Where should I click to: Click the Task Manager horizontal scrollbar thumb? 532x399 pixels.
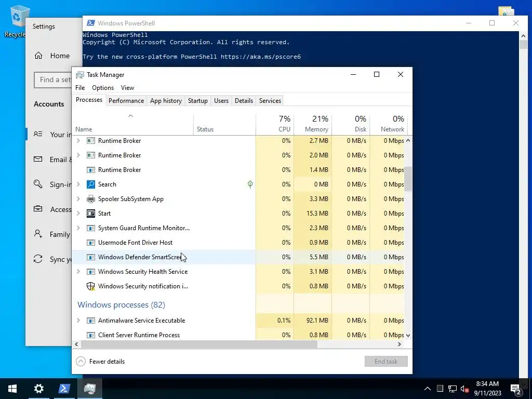tap(199, 344)
